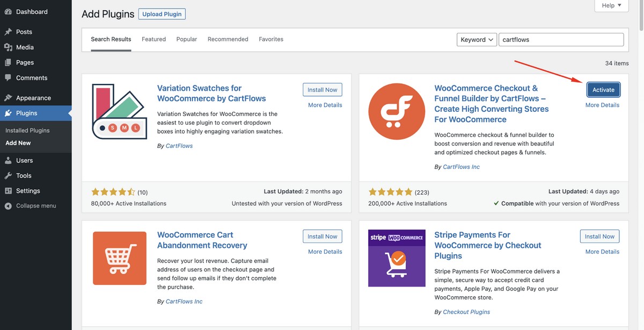
Task: Open Installed Plugins submenu item
Action: click(x=27, y=130)
